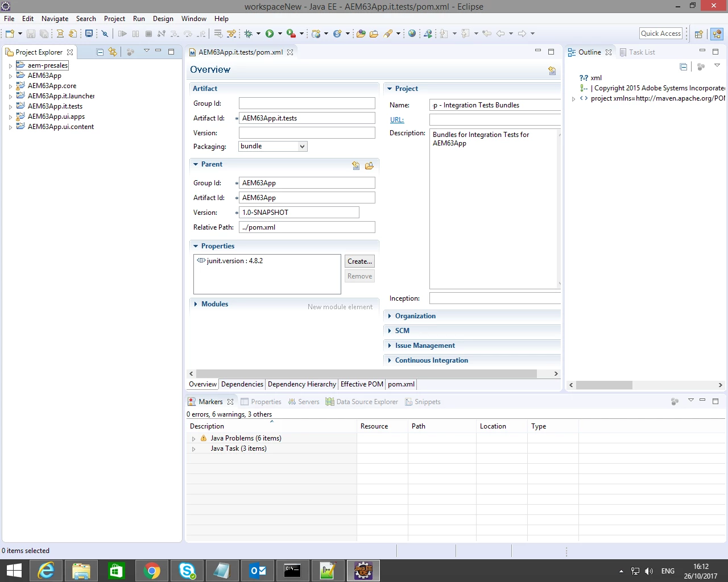Screen dimensions: 728x582
Task: Click the Forward navigation arrow
Action: pyautogui.click(x=522, y=34)
